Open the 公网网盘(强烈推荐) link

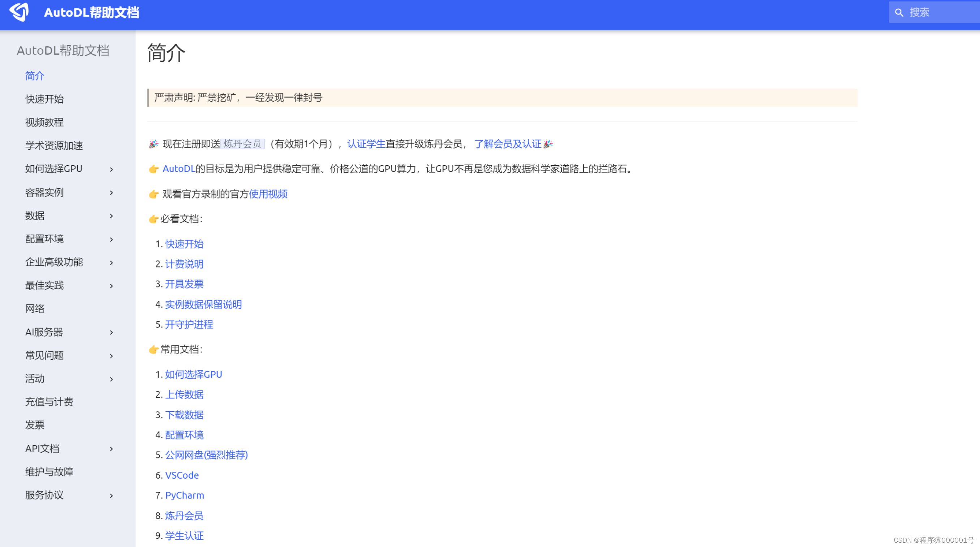point(207,455)
